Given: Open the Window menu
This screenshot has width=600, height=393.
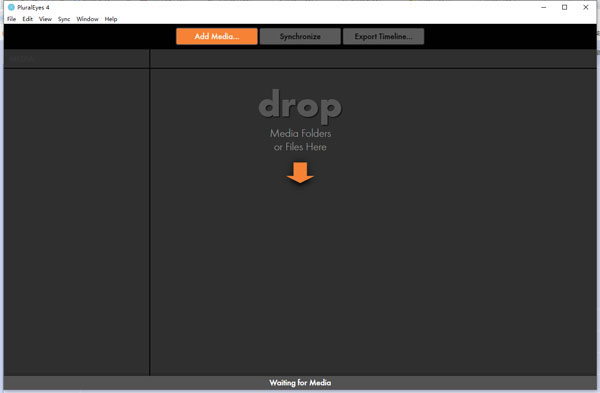Looking at the screenshot, I should pos(87,19).
